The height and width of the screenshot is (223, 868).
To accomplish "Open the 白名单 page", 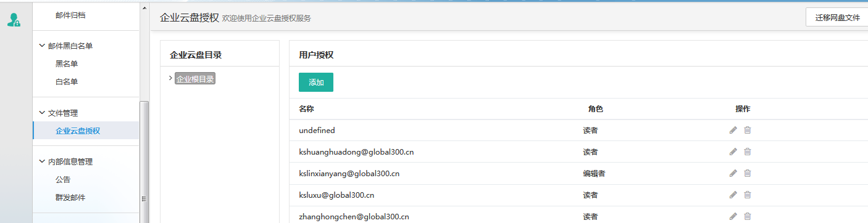I will (x=67, y=81).
